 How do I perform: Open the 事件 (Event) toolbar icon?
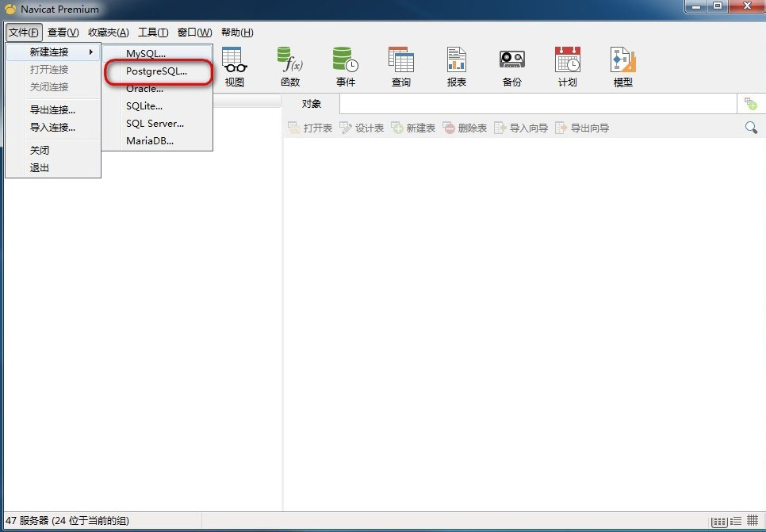[x=346, y=67]
